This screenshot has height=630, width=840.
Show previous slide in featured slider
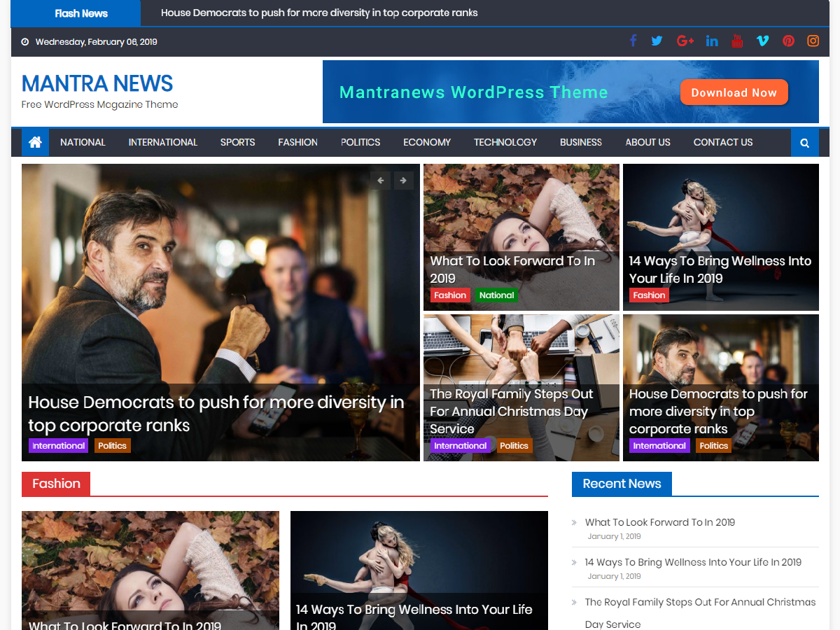[x=380, y=181]
